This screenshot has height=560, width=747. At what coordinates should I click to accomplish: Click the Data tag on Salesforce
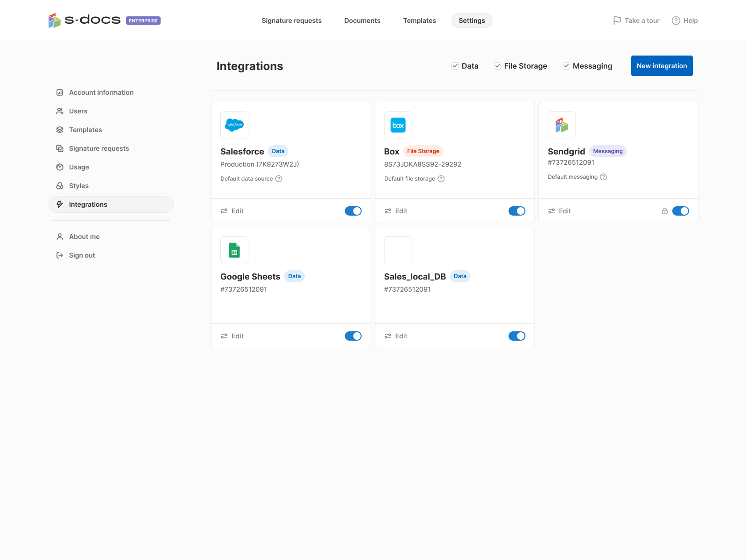coord(278,151)
